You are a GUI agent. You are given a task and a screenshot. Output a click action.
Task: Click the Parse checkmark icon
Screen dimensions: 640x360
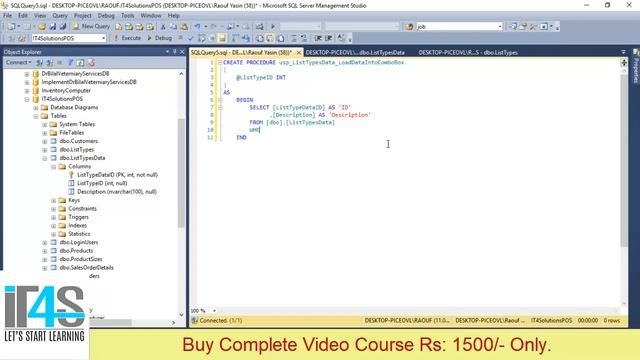[x=191, y=38]
